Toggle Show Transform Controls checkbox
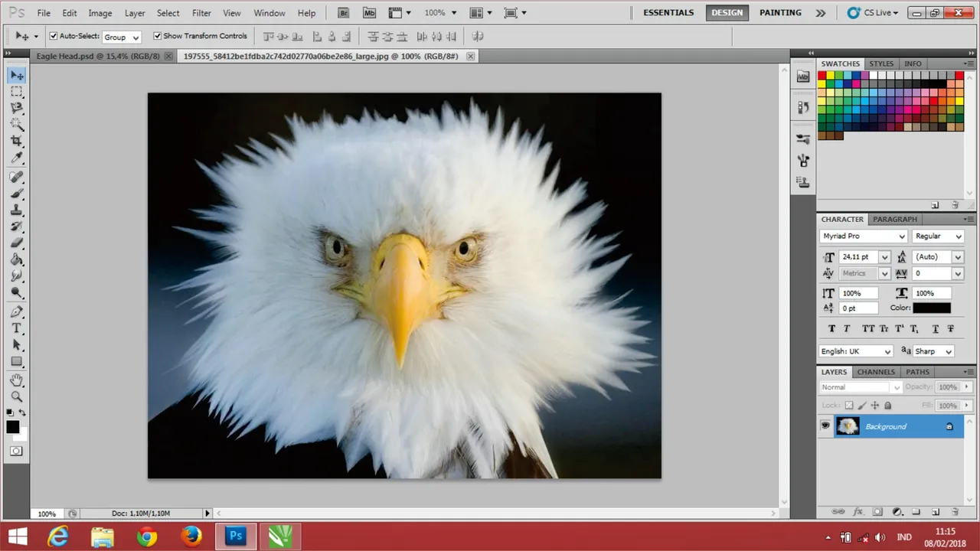980x551 pixels. [x=157, y=36]
